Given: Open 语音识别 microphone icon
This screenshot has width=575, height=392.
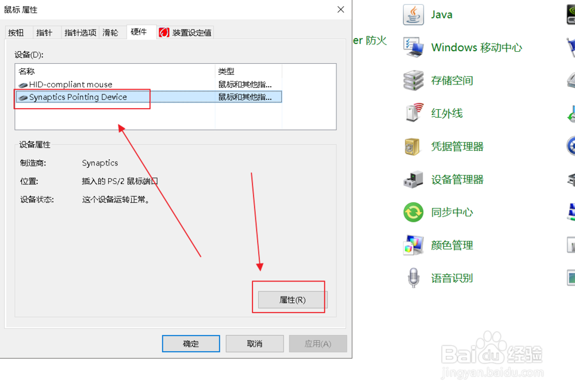Looking at the screenshot, I should [413, 278].
